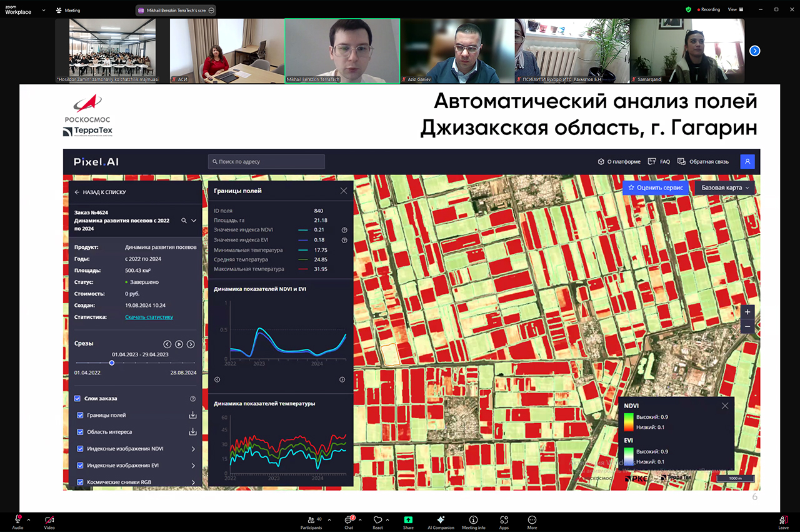Open the Participants panel icon
This screenshot has width=800, height=532.
click(311, 519)
